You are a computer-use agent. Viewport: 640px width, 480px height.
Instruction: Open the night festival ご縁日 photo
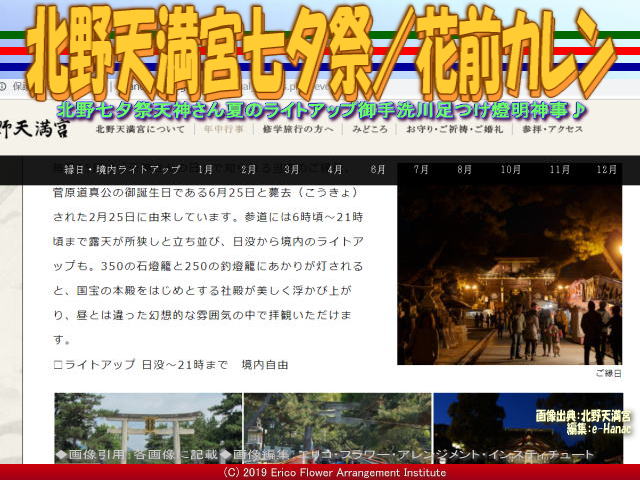pyautogui.click(x=509, y=275)
